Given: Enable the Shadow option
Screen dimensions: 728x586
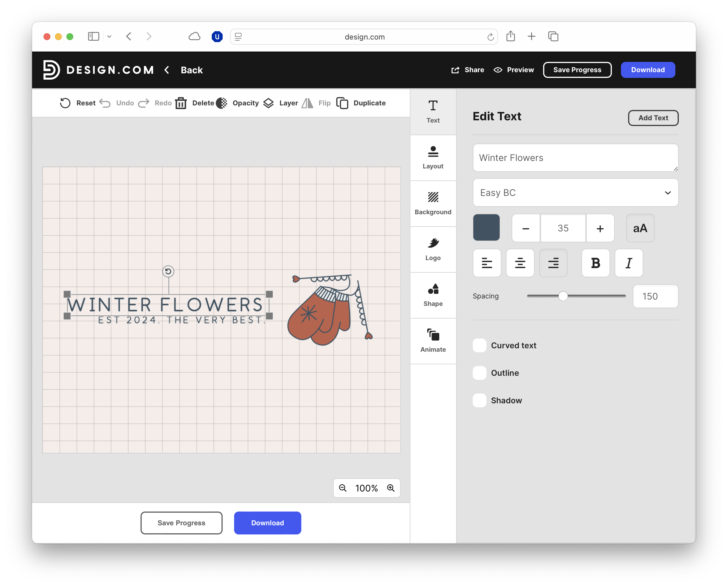Looking at the screenshot, I should [x=479, y=400].
